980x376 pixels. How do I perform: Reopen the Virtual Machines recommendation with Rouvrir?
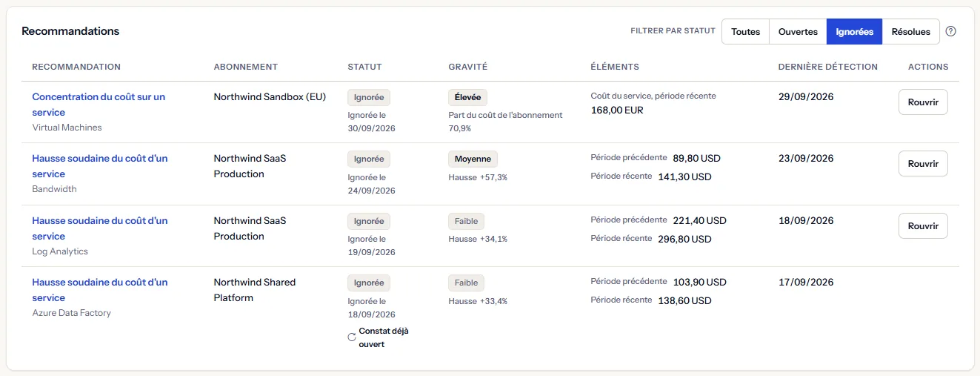pos(923,102)
